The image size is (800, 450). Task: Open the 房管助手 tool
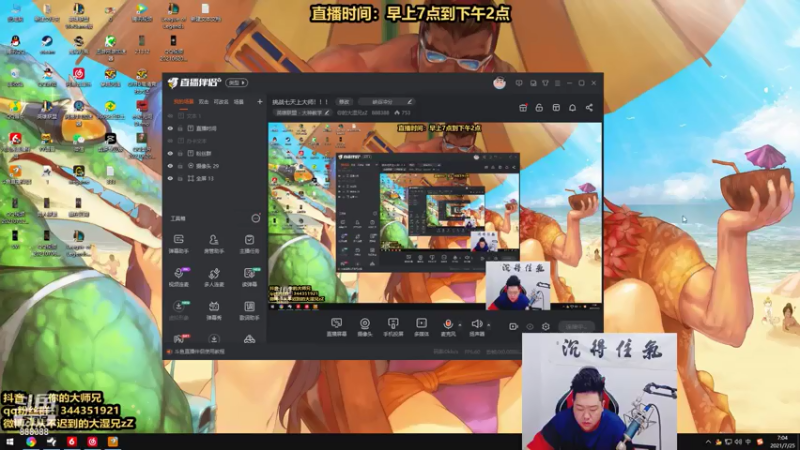[x=214, y=243]
